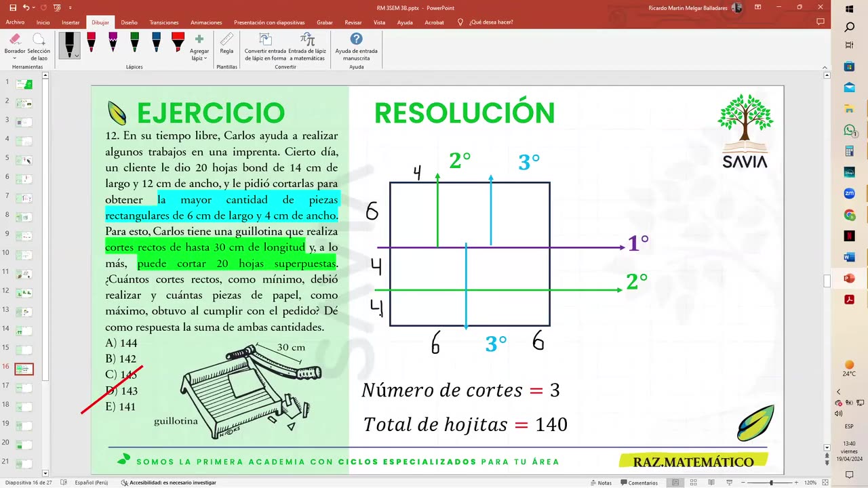Switch to the Animaciones tab
868x488 pixels.
point(206,22)
